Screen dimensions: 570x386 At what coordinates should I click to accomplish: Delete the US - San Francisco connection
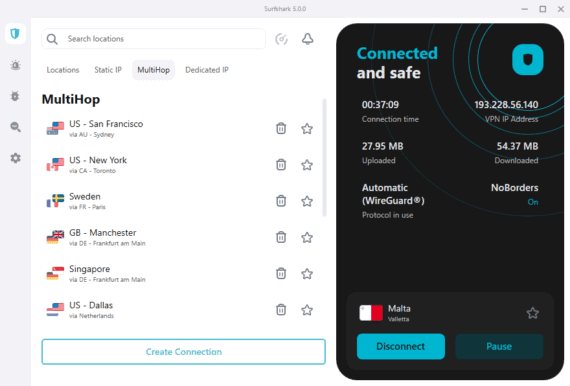click(281, 128)
